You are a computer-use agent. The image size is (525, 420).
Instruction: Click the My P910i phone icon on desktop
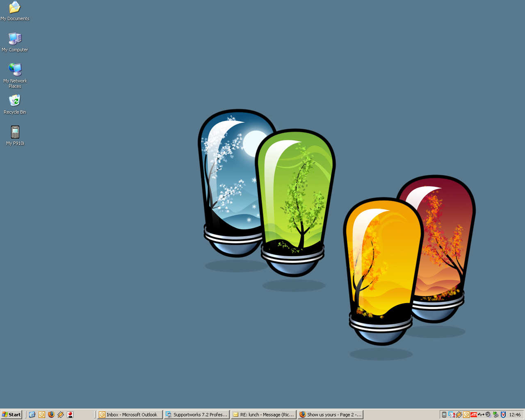pyautogui.click(x=15, y=132)
